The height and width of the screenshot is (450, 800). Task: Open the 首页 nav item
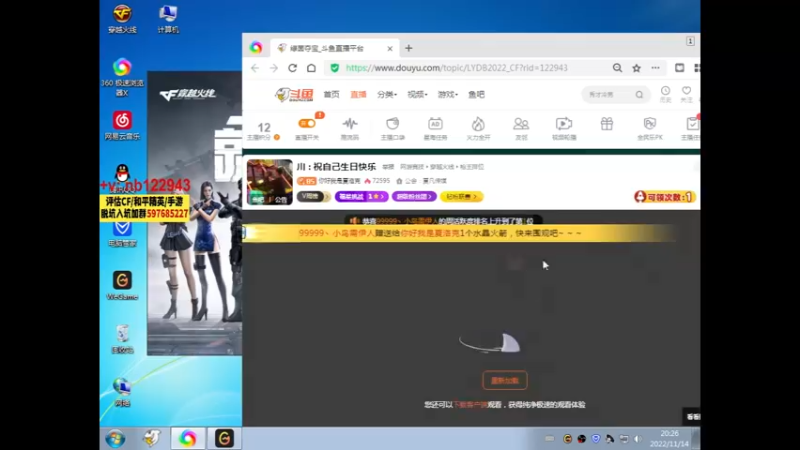(331, 94)
